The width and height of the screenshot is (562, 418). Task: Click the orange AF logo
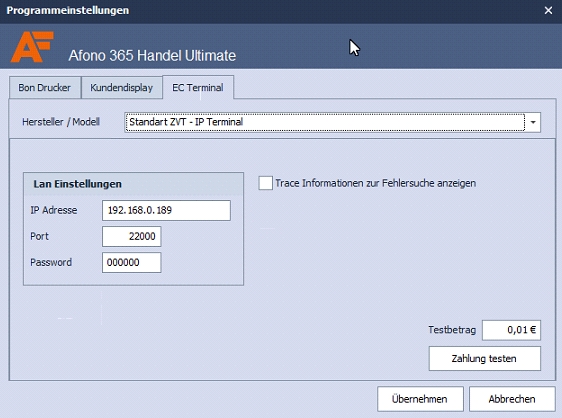tap(32, 47)
